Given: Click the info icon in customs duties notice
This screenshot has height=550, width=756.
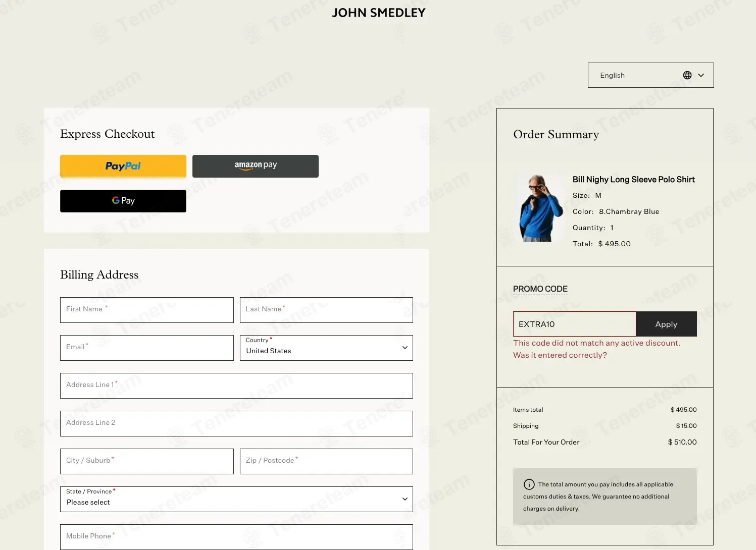Looking at the screenshot, I should tap(529, 484).
